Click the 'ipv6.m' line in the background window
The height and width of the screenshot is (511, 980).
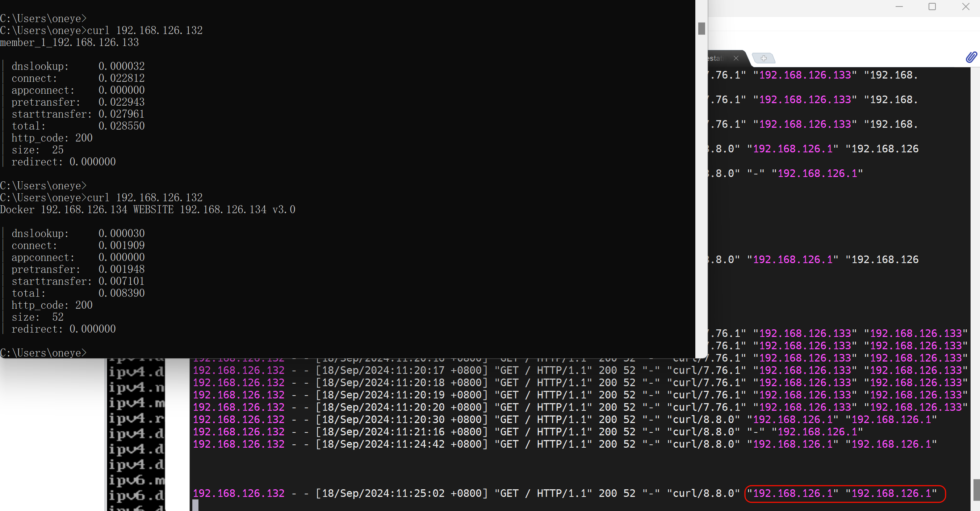[136, 480]
